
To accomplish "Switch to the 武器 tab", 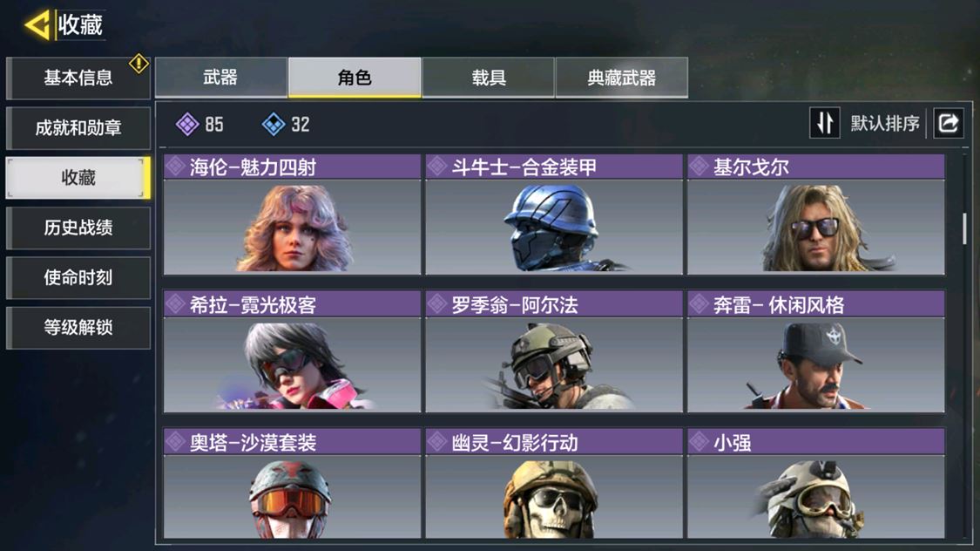I will 220,77.
